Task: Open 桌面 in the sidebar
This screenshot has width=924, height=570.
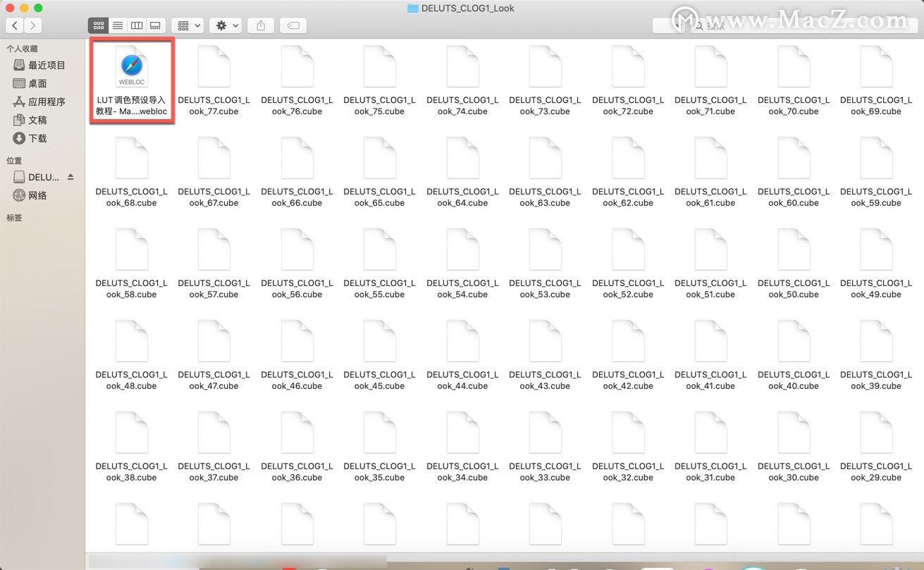Action: [30, 83]
